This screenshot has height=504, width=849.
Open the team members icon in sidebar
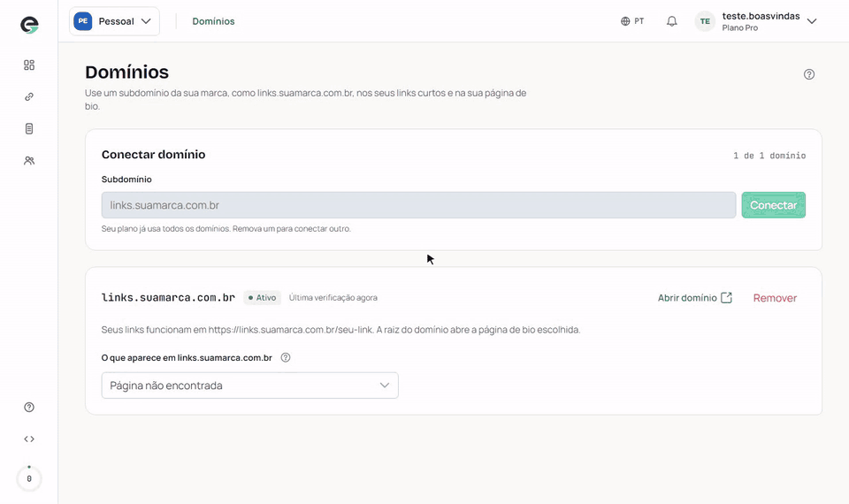pyautogui.click(x=29, y=161)
